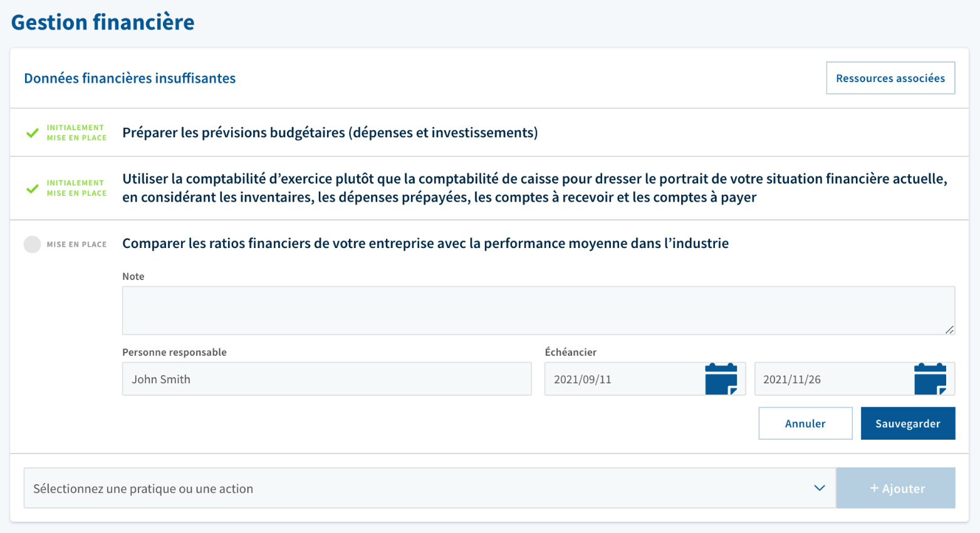Click green checkmark beside accrual accounting practice
Viewport: 980px width, 533px height.
tap(33, 189)
